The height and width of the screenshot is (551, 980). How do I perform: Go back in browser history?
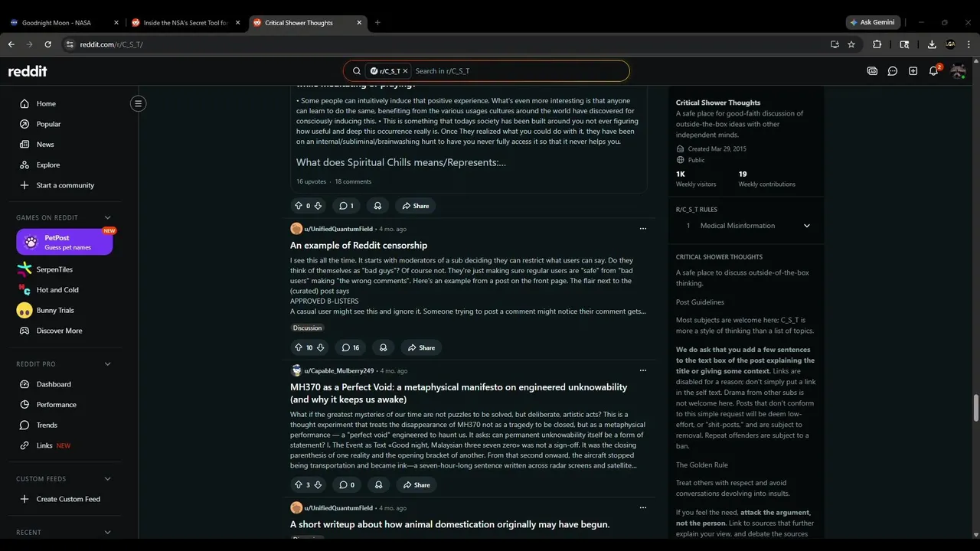pos(11,44)
